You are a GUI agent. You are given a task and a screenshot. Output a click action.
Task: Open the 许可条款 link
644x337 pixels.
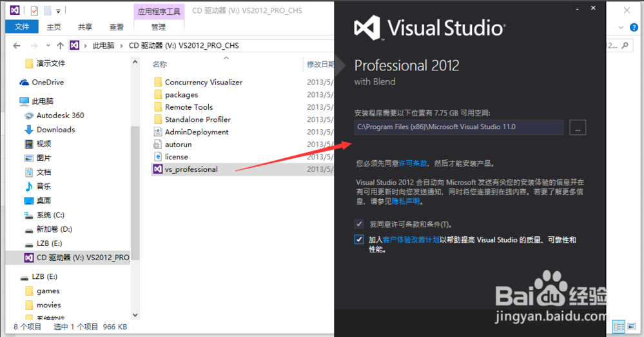[x=413, y=163]
